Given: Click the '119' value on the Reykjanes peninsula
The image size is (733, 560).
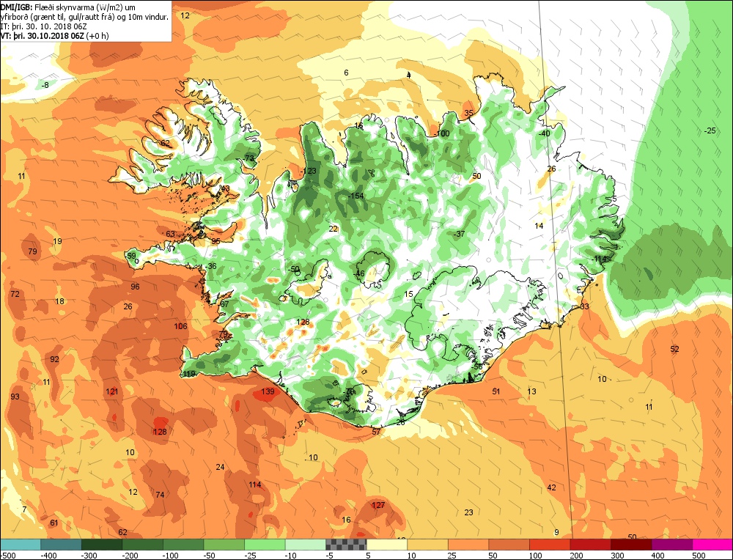Looking at the screenshot, I should point(189,374).
